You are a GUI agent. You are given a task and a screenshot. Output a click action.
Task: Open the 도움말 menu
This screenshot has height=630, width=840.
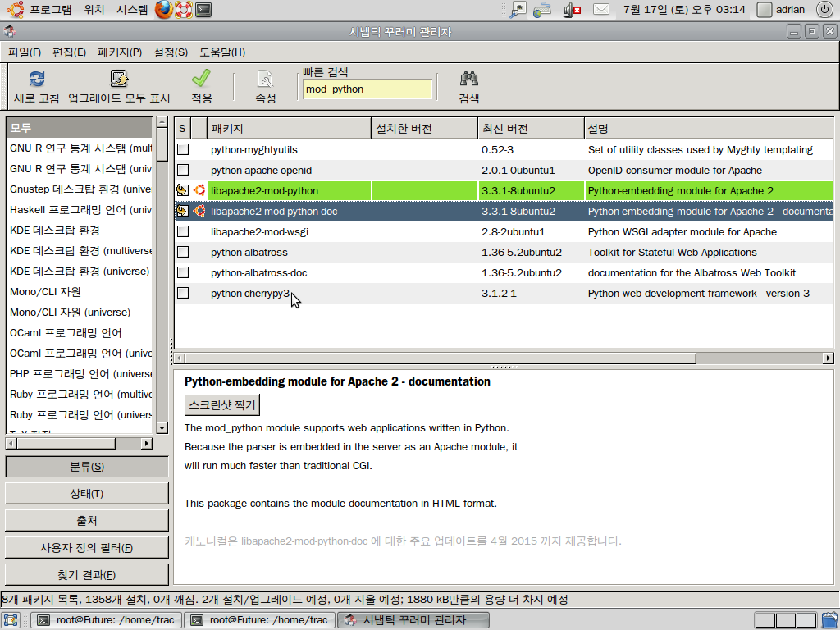coord(221,52)
